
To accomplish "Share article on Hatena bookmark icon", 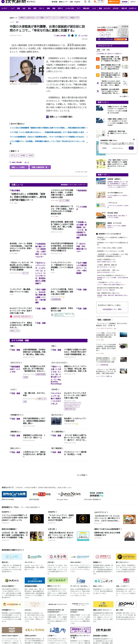I will pyautogui.click(x=76, y=36).
